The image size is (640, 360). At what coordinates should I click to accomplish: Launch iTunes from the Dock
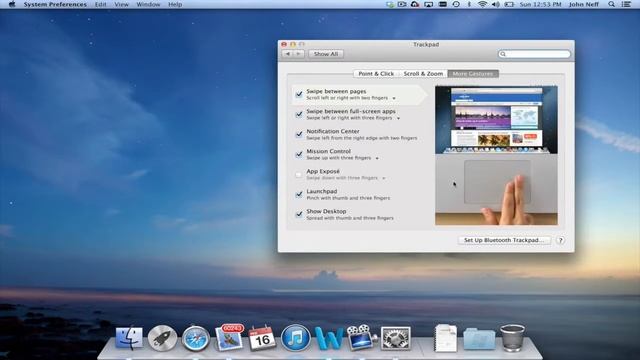(x=296, y=338)
